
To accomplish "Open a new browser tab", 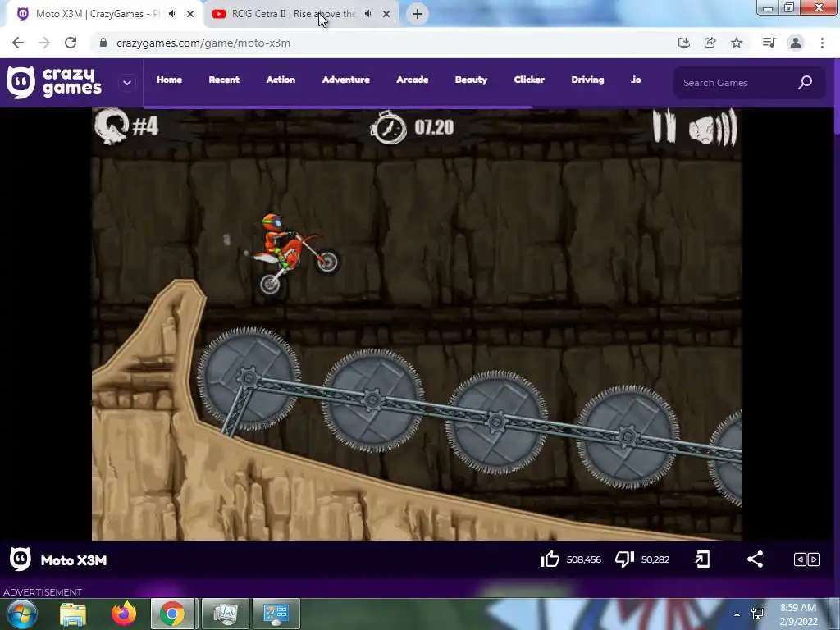I will pyautogui.click(x=418, y=14).
